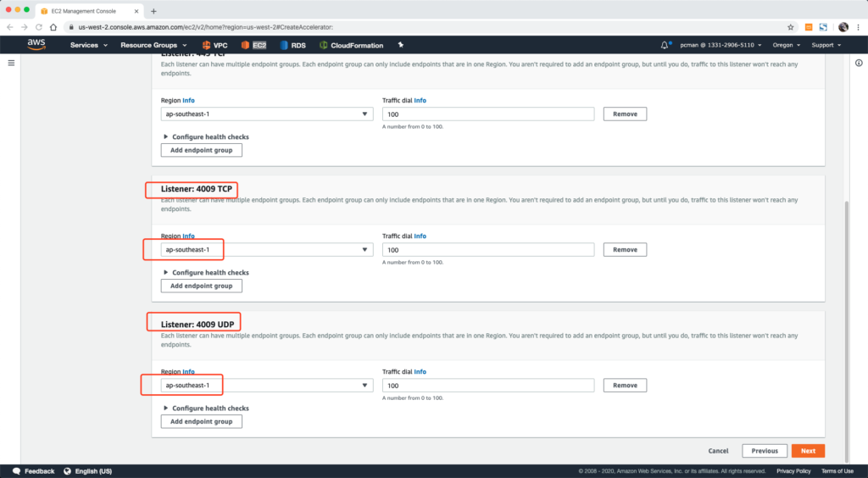Bookmark this page with star icon
The image size is (868, 478).
click(791, 27)
